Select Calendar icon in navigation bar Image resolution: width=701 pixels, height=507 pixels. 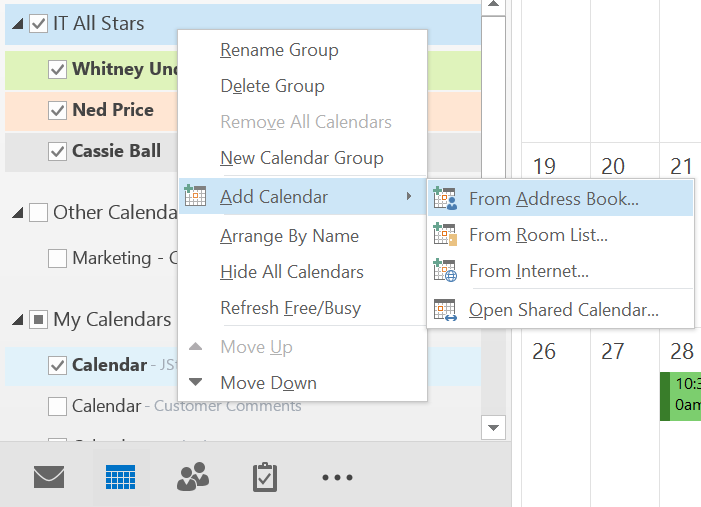120,477
